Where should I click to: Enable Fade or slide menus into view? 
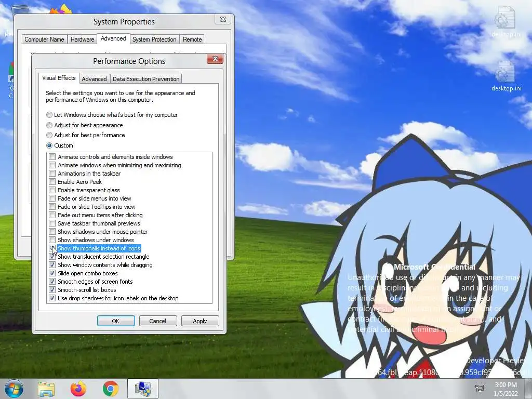(52, 198)
